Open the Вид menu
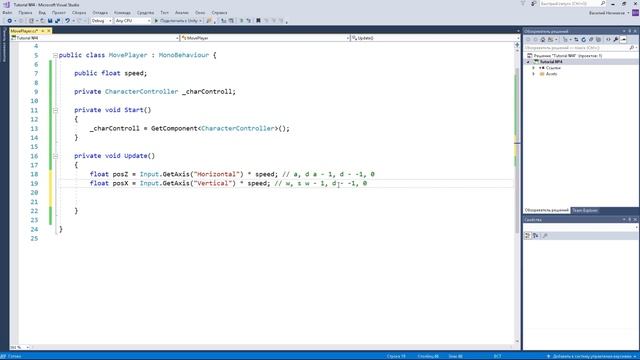The image size is (640, 360). pos(42,13)
